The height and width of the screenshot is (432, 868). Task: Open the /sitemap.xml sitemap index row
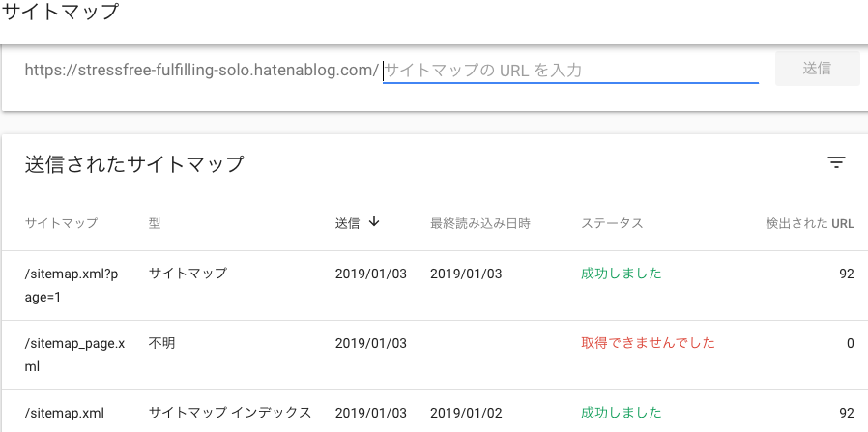coord(434,412)
